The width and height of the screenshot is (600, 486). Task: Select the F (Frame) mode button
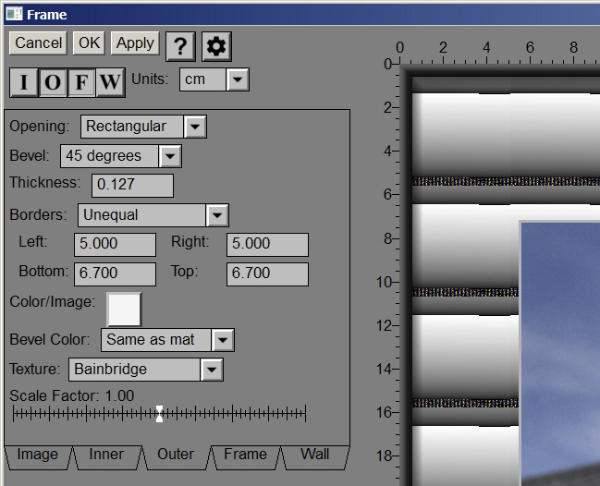click(81, 83)
